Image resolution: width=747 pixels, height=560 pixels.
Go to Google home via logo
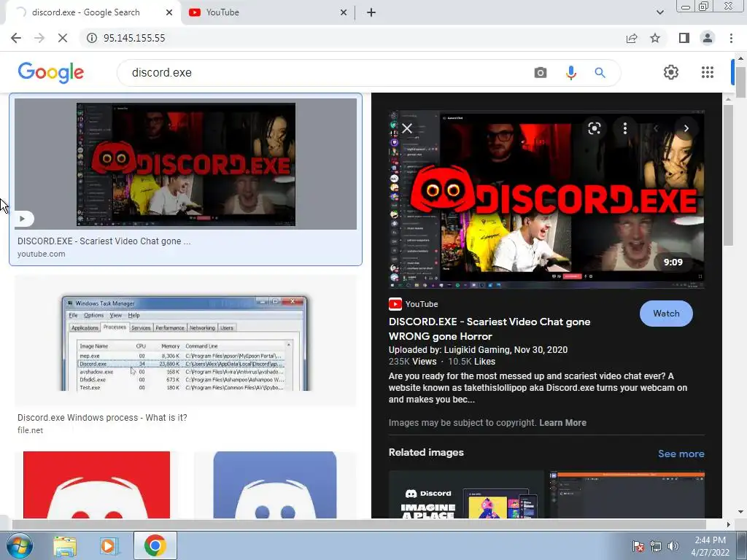tap(51, 73)
